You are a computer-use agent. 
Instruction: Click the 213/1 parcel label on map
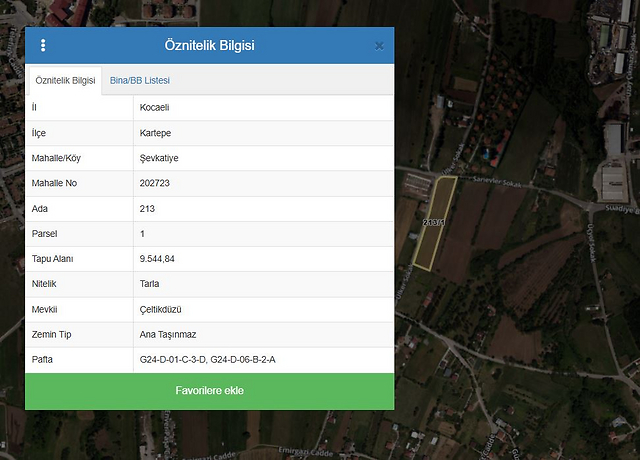433,222
